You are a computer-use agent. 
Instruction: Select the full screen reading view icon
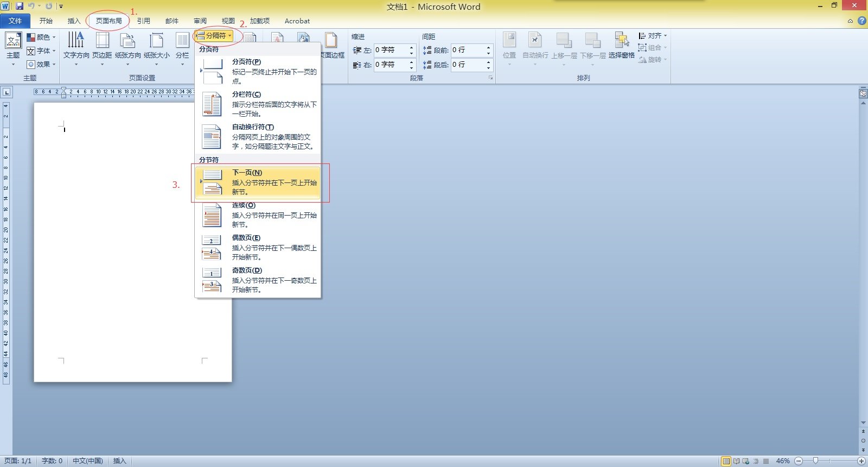coord(736,461)
